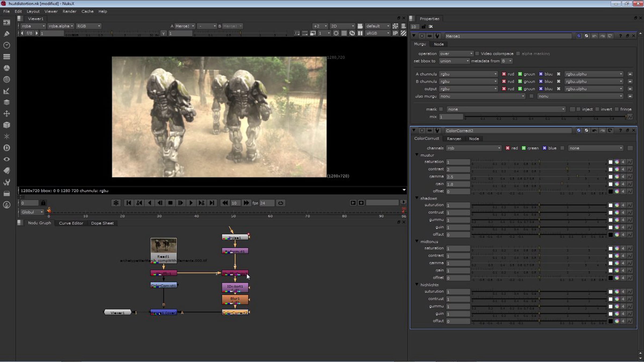Open the Filter nodes icon
The width and height of the screenshot is (644, 362).
click(x=7, y=79)
